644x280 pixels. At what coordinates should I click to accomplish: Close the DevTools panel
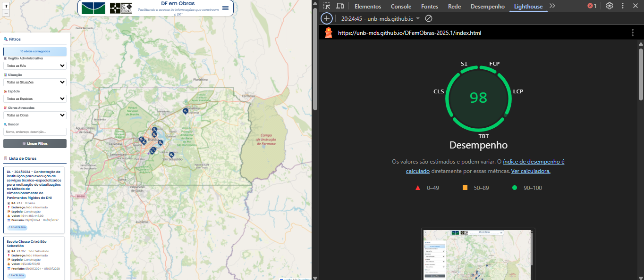click(636, 6)
